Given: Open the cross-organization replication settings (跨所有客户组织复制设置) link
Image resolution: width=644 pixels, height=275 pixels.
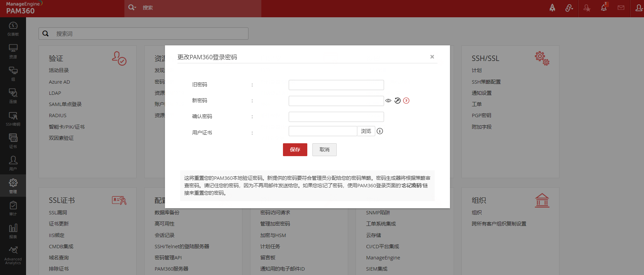Looking at the screenshot, I should pyautogui.click(x=499, y=224).
